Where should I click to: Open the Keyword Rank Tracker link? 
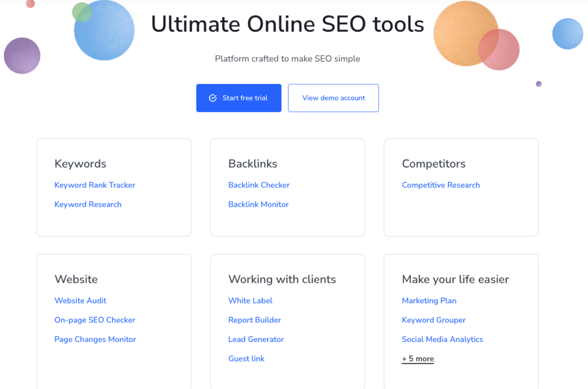tap(95, 185)
